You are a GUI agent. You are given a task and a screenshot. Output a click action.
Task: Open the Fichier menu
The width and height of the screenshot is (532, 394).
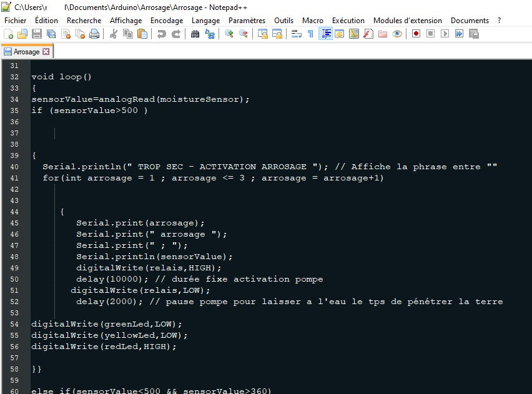tap(15, 21)
